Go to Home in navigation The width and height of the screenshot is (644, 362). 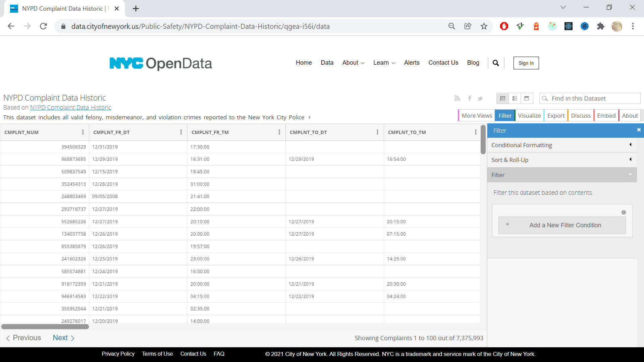[304, 63]
